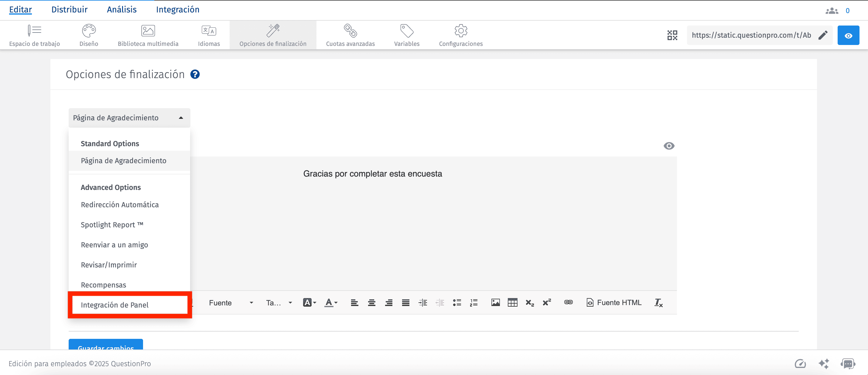Screen dimensions: 868x375
Task: Select the Idiomas section
Action: click(x=209, y=35)
